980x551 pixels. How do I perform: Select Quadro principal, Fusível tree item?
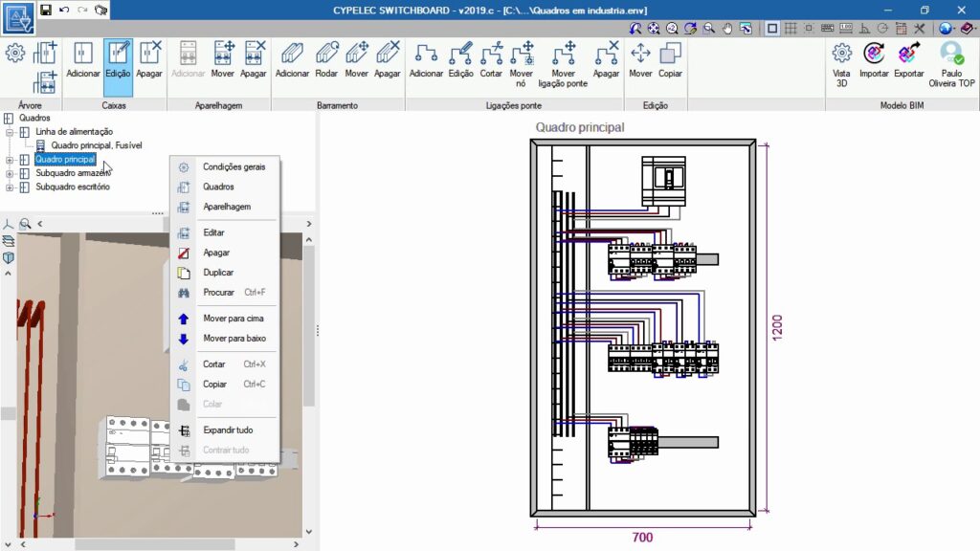(x=96, y=145)
